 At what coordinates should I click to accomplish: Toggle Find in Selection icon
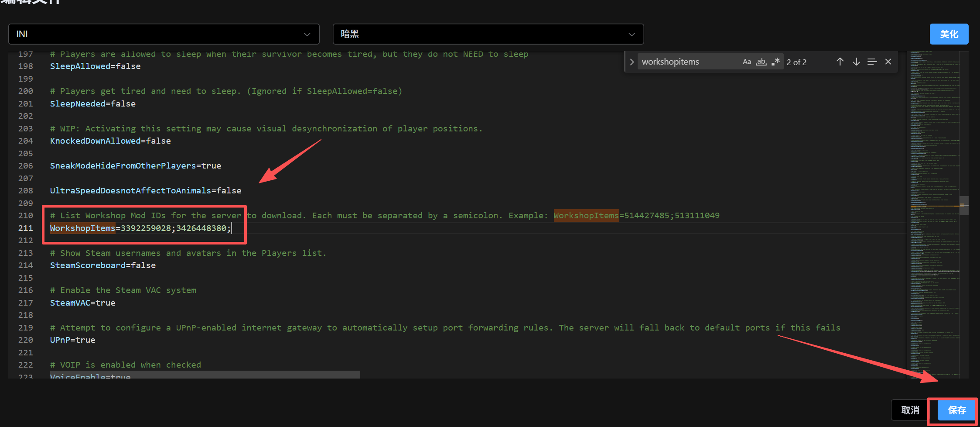coord(872,62)
